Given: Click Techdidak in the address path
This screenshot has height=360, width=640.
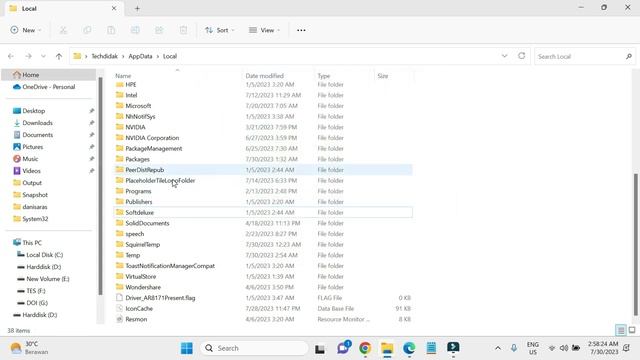Looking at the screenshot, I should coord(104,56).
